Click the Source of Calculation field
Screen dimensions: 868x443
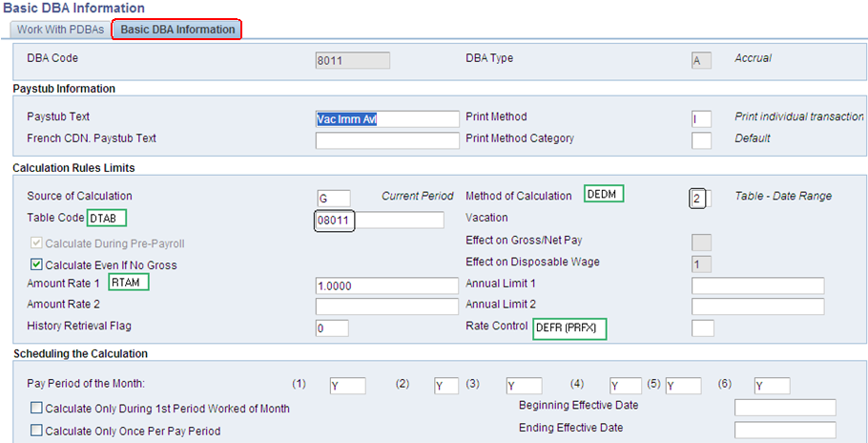click(333, 199)
